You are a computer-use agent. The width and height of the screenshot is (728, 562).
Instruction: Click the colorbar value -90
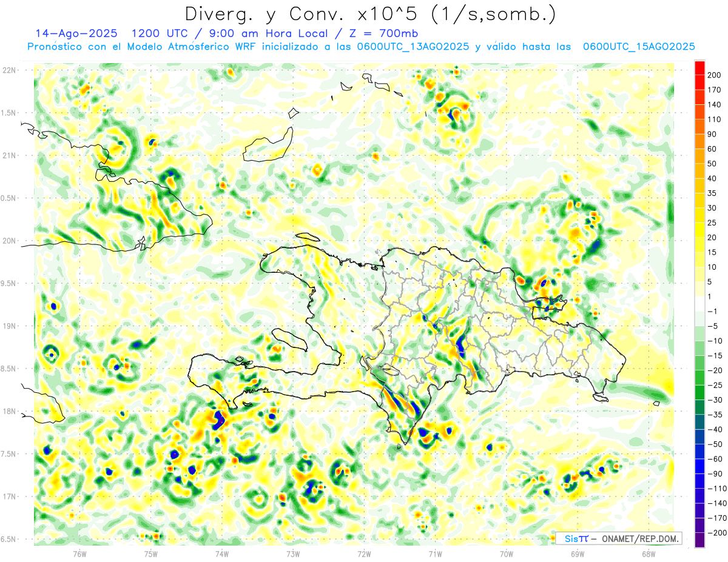coord(715,473)
